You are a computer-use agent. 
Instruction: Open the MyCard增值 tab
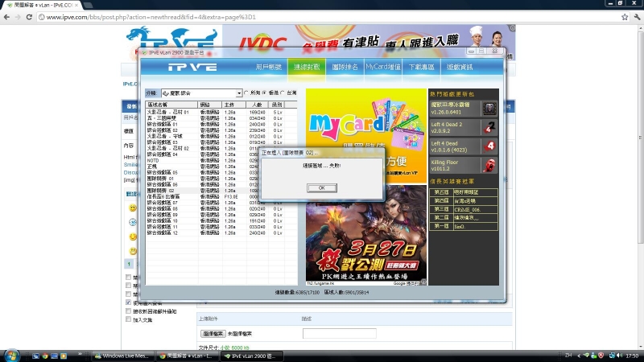tap(383, 67)
